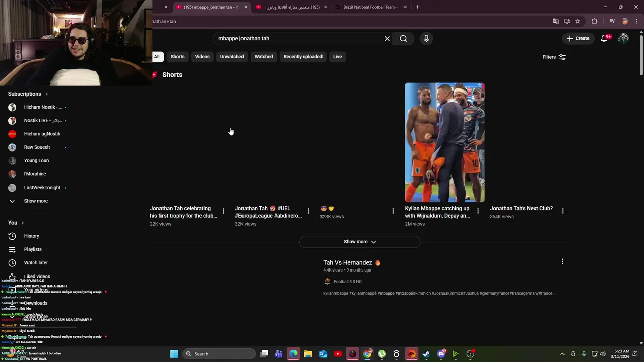644x362 pixels.
Task: Open the Tah Vs Hernandez video title
Action: pyautogui.click(x=352, y=262)
